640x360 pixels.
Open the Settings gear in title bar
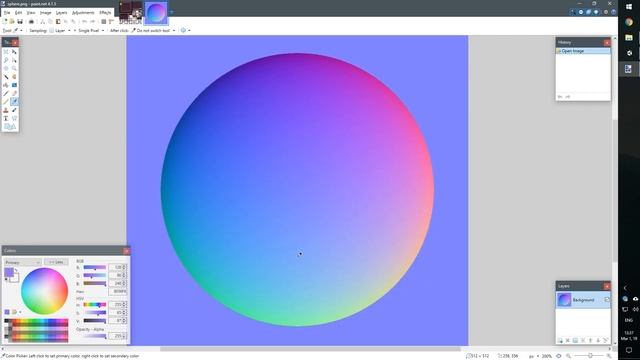tap(606, 12)
